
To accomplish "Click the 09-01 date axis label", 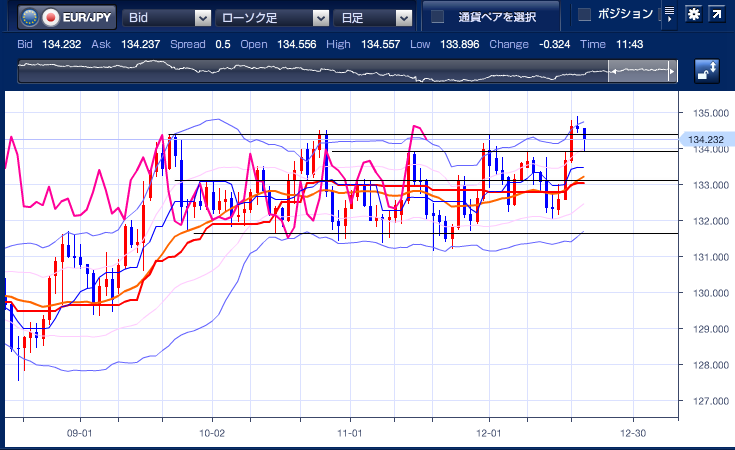I will click(x=80, y=433).
